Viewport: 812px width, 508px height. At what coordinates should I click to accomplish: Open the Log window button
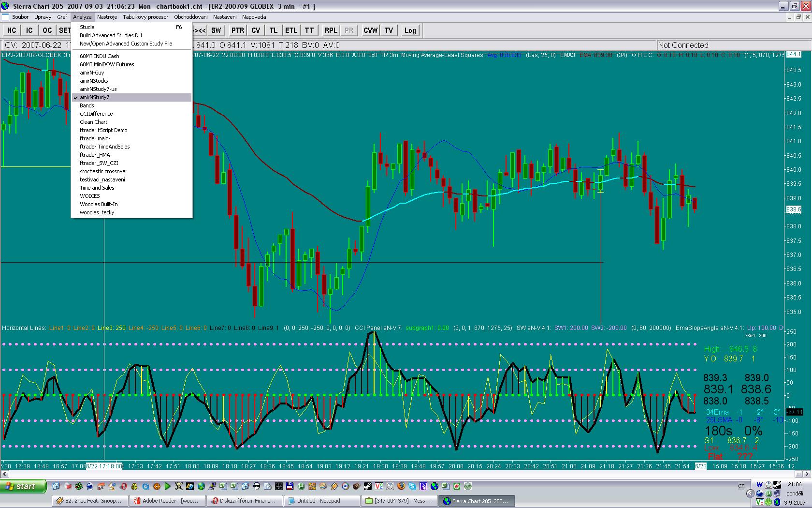[410, 30]
